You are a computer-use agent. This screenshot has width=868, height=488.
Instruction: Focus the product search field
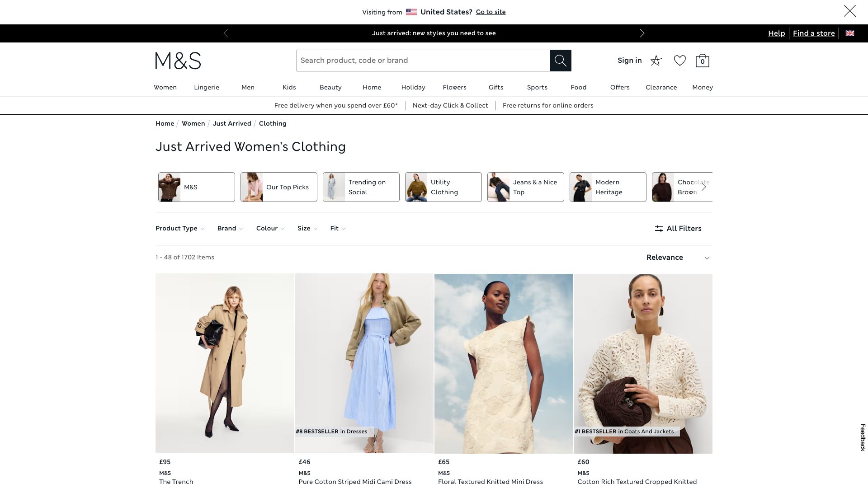coord(423,61)
